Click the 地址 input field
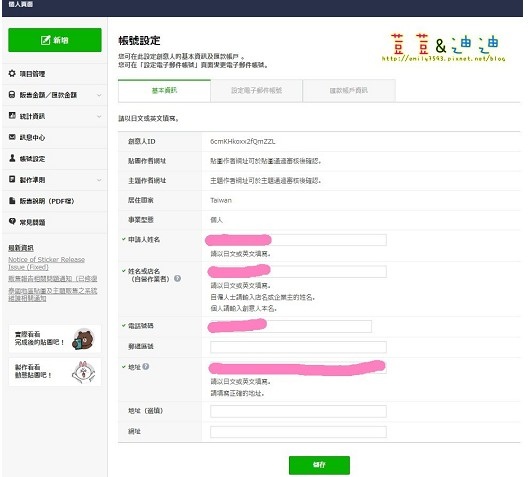 point(298,367)
